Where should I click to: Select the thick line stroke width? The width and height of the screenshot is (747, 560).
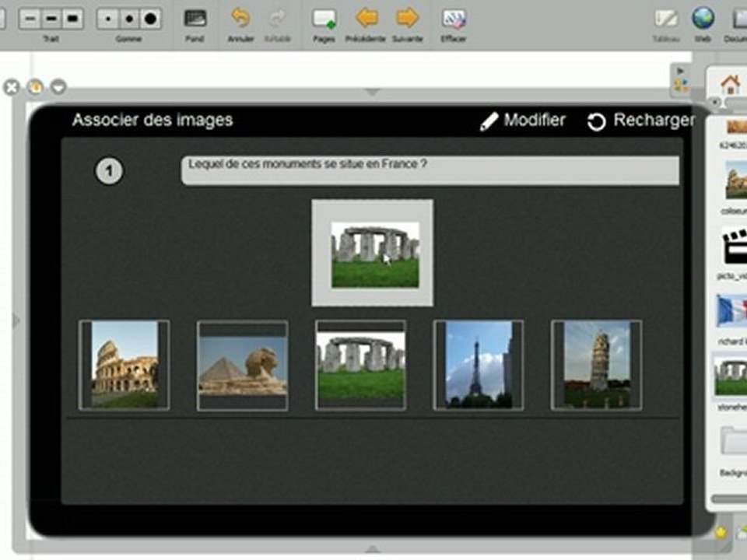(72, 19)
